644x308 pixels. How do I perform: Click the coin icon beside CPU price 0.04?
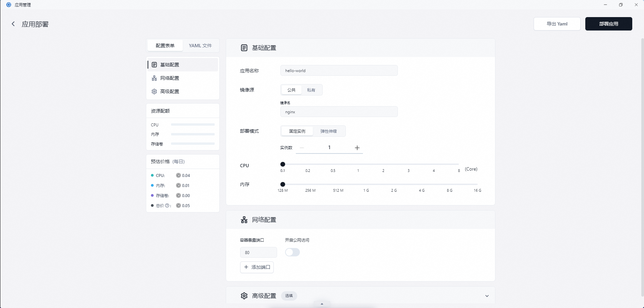pos(178,175)
